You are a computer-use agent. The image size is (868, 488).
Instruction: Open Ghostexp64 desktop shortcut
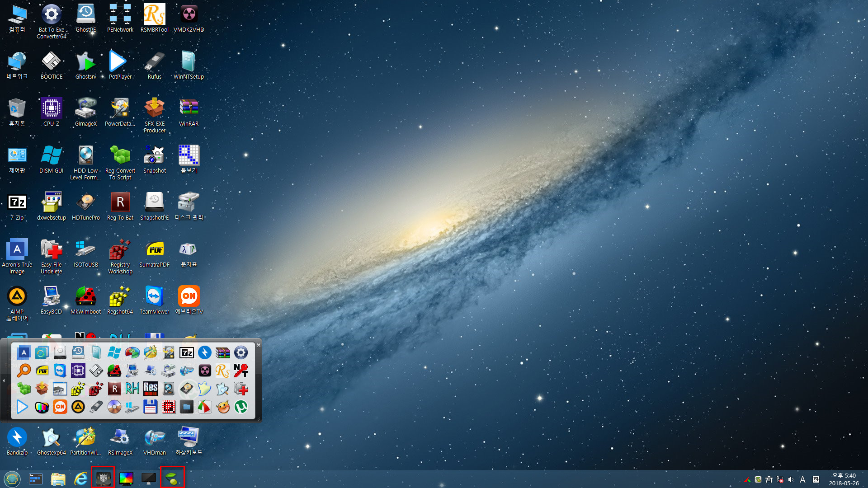click(52, 441)
